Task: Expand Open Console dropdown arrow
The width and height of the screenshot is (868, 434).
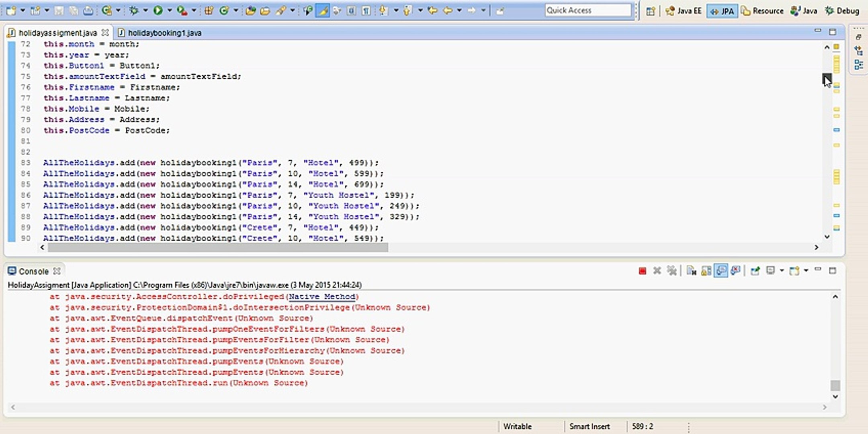Action: tap(806, 271)
